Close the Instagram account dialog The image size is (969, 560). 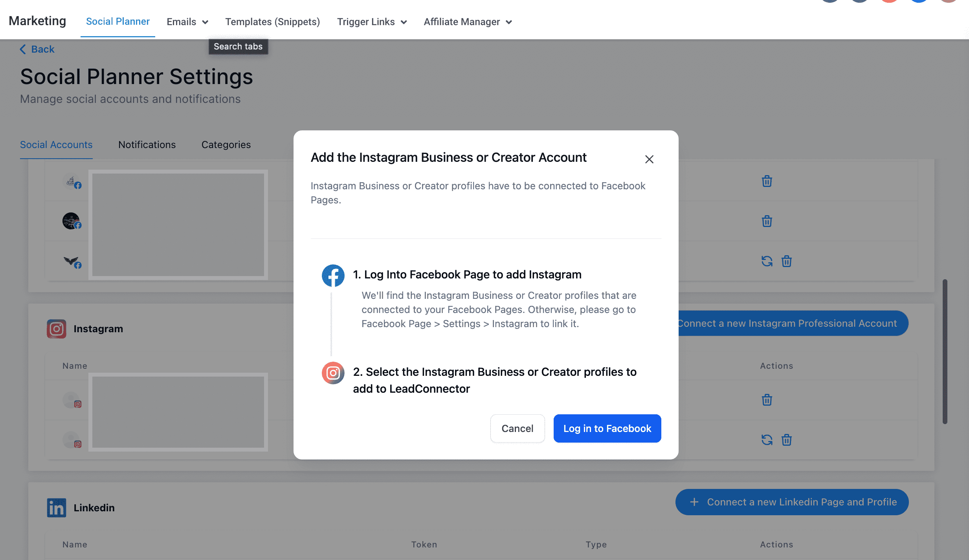pos(649,159)
